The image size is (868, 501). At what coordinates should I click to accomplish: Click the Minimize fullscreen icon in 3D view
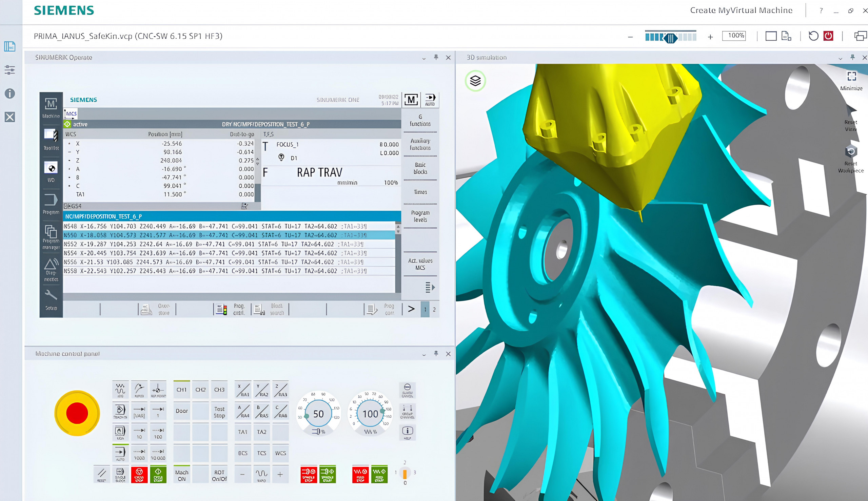851,77
